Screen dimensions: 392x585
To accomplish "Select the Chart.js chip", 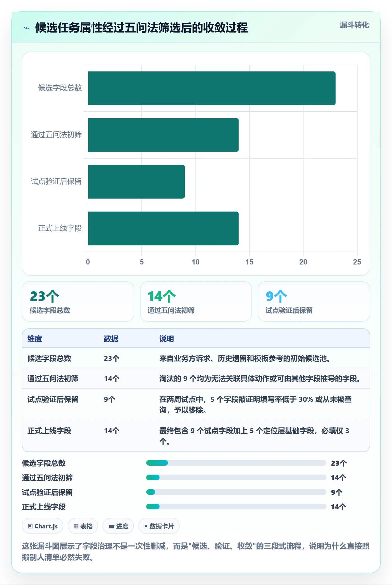I will 43,526.
